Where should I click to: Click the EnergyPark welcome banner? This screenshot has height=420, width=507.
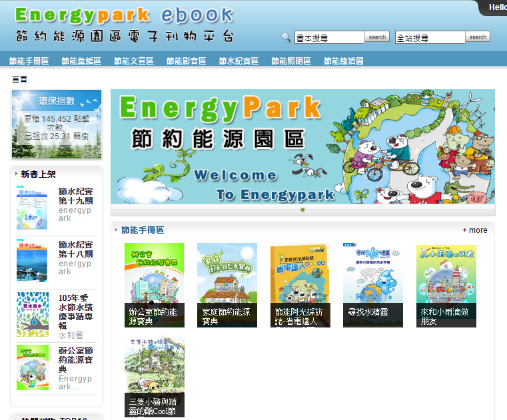coord(302,146)
